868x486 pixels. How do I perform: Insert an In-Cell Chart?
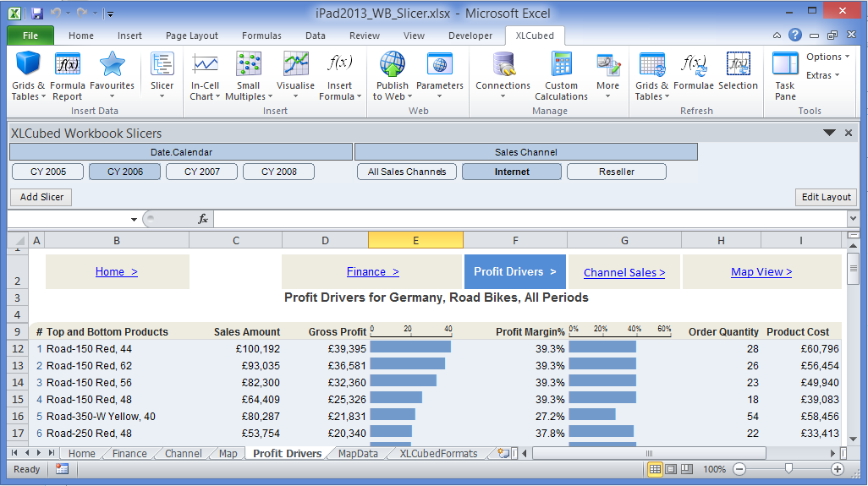coord(205,76)
